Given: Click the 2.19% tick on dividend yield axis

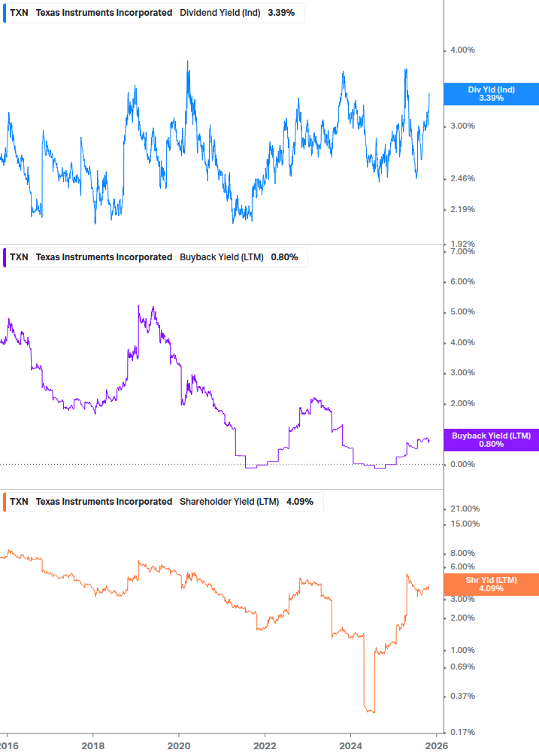Looking at the screenshot, I should click(x=462, y=209).
